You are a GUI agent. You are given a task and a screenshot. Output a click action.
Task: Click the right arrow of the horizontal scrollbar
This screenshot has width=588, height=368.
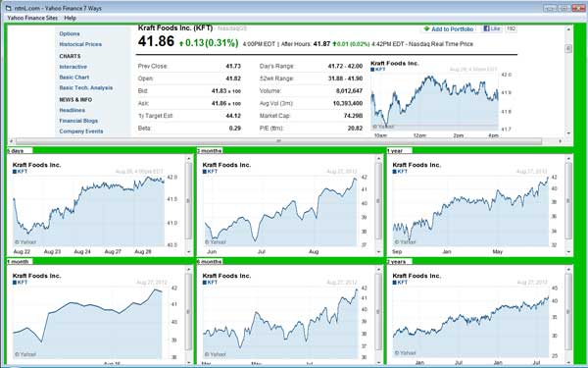coord(561,141)
